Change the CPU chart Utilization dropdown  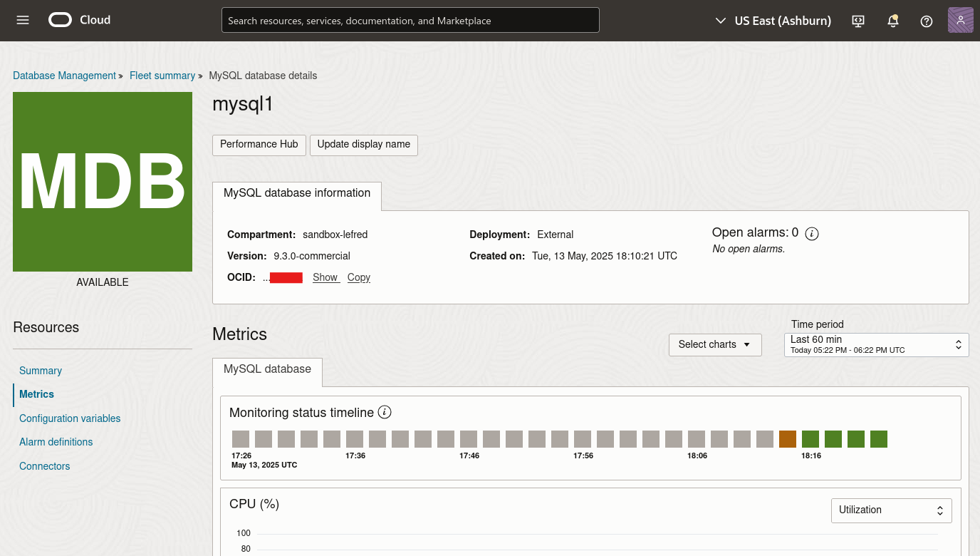(891, 510)
